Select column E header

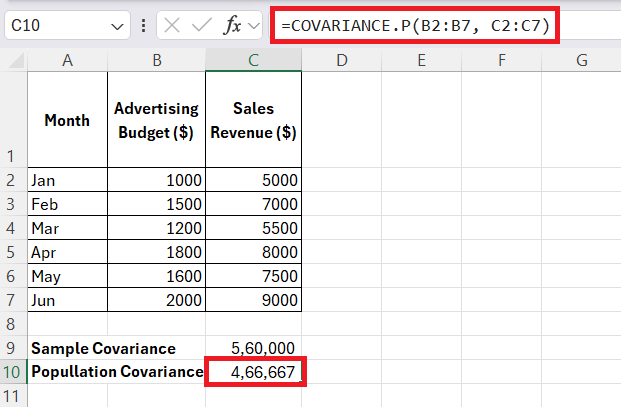pyautogui.click(x=422, y=60)
